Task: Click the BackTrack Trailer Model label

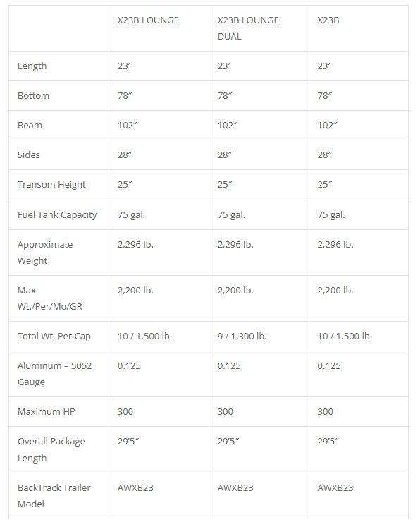Action: [54, 496]
